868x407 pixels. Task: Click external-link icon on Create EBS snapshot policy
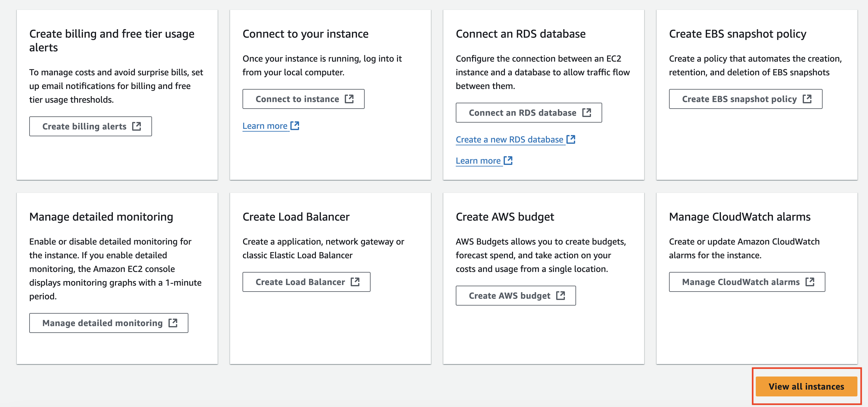click(x=807, y=99)
